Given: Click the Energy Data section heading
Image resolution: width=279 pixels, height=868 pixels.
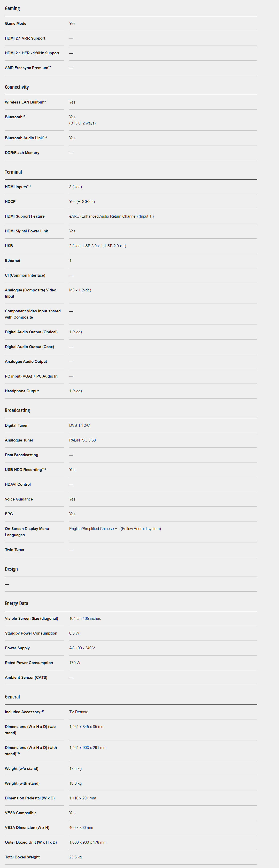Looking at the screenshot, I should (x=16, y=603).
